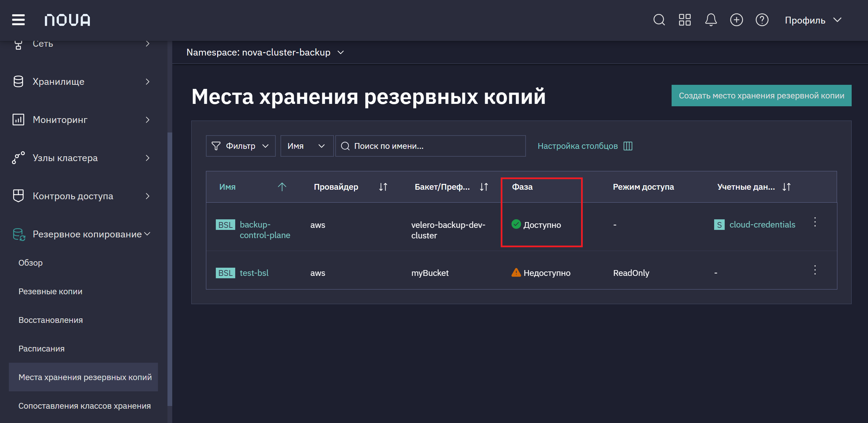
Task: Open notifications bell
Action: [x=711, y=20]
